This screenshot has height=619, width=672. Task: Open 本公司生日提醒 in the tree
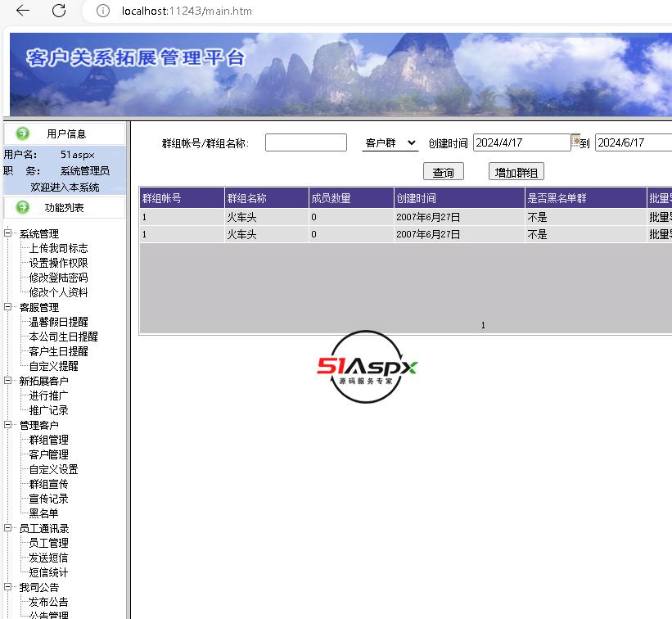(x=63, y=337)
